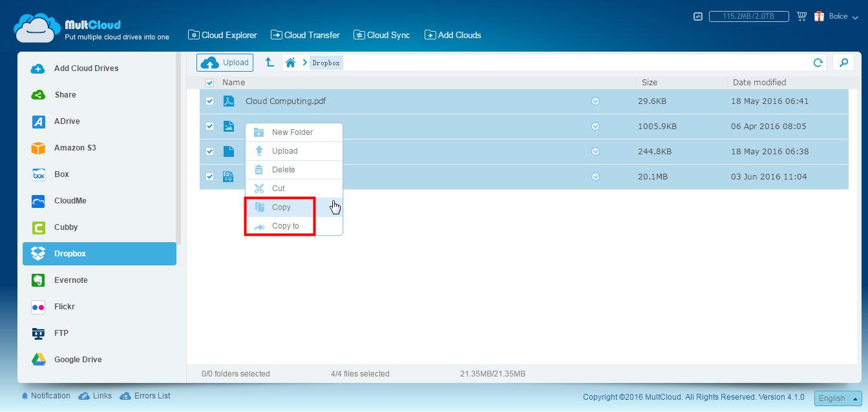Open Cloud Explorer tab

(222, 35)
